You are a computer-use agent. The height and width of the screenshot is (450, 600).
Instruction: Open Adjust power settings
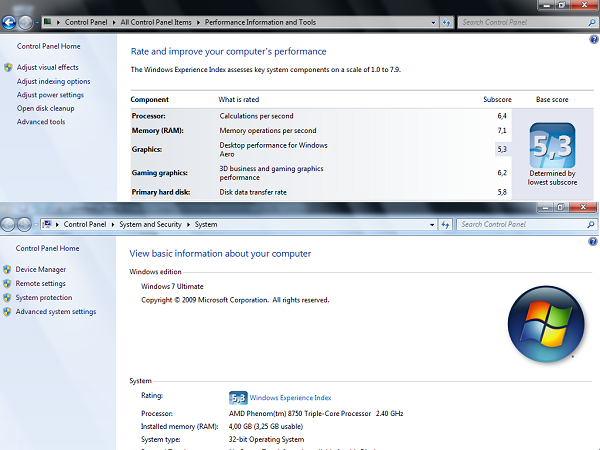tap(50, 95)
